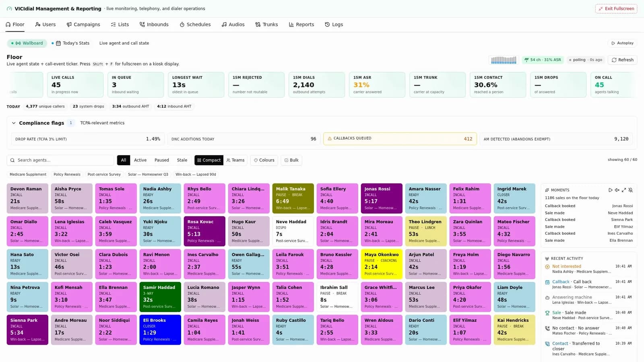
Task: Open the Reports section
Action: tap(301, 25)
